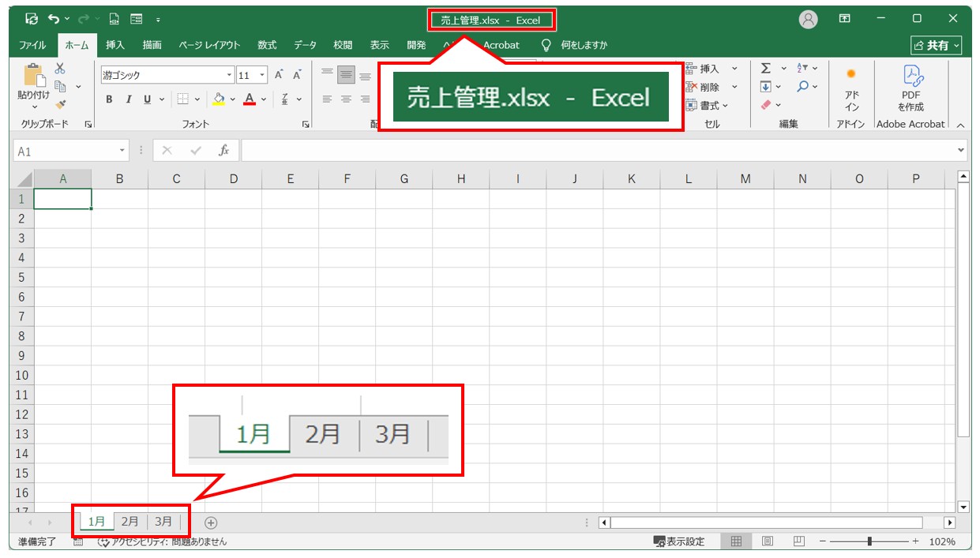Click the print preview icon in the quick access toolbar

(x=115, y=19)
